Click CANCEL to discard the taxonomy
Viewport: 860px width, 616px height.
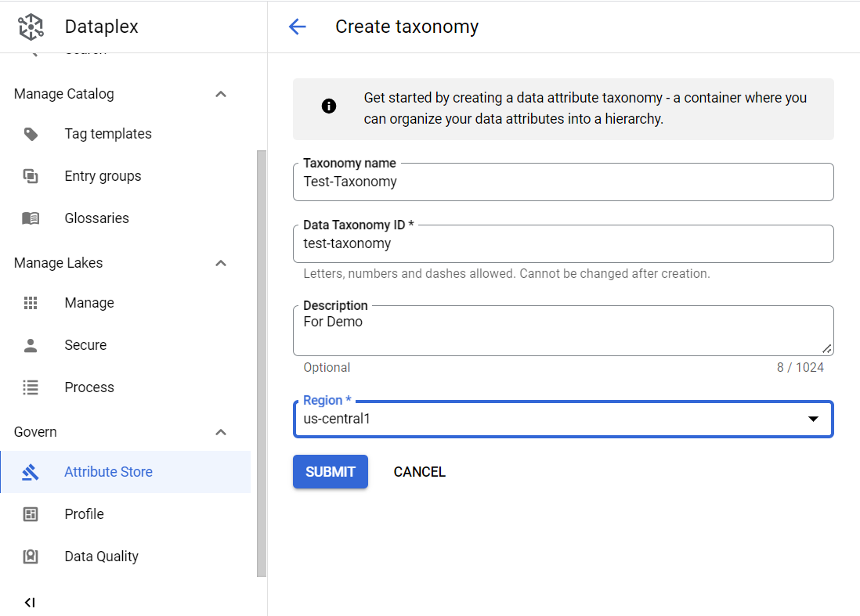click(419, 471)
